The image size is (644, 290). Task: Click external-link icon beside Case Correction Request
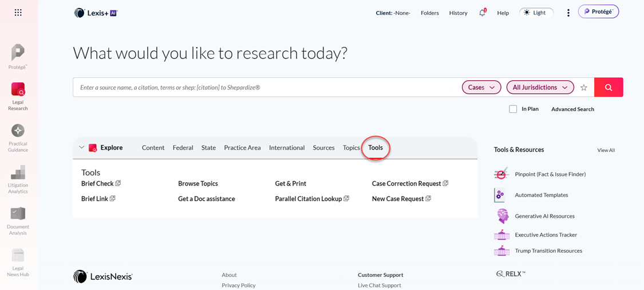pos(445,183)
